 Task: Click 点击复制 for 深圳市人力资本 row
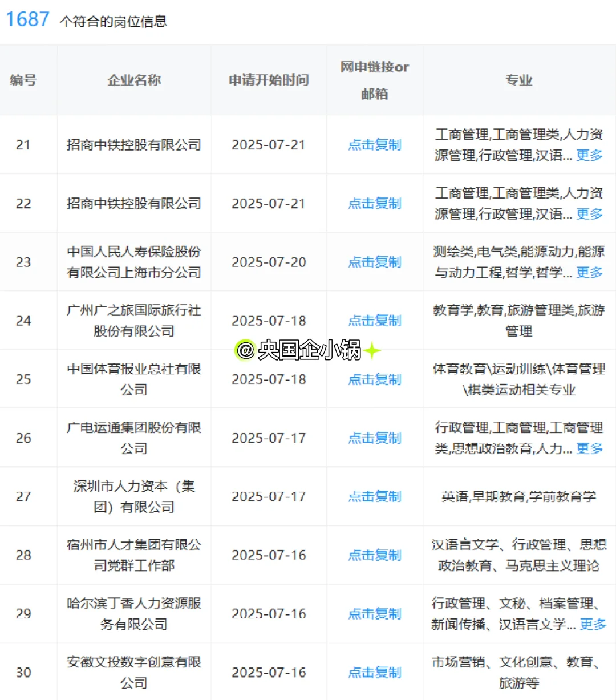click(375, 497)
